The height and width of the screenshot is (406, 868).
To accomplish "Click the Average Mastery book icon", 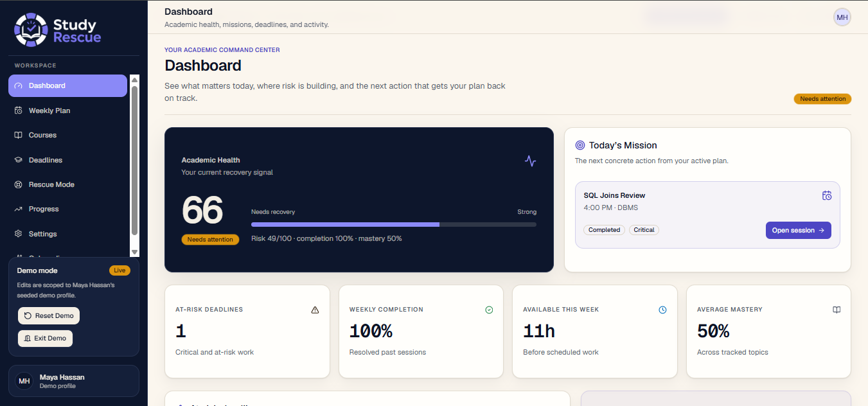I will (837, 310).
